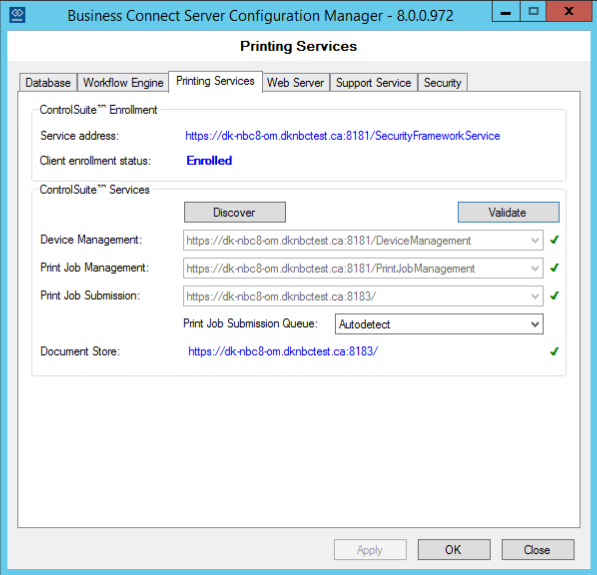597x575 pixels.
Task: Maximize the Configuration Manager window
Action: coord(533,11)
